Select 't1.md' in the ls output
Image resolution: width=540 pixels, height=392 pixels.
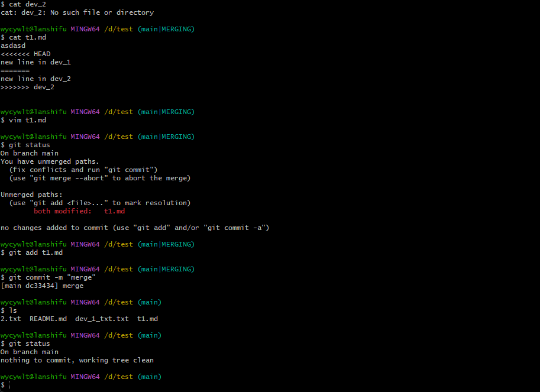tap(147, 319)
